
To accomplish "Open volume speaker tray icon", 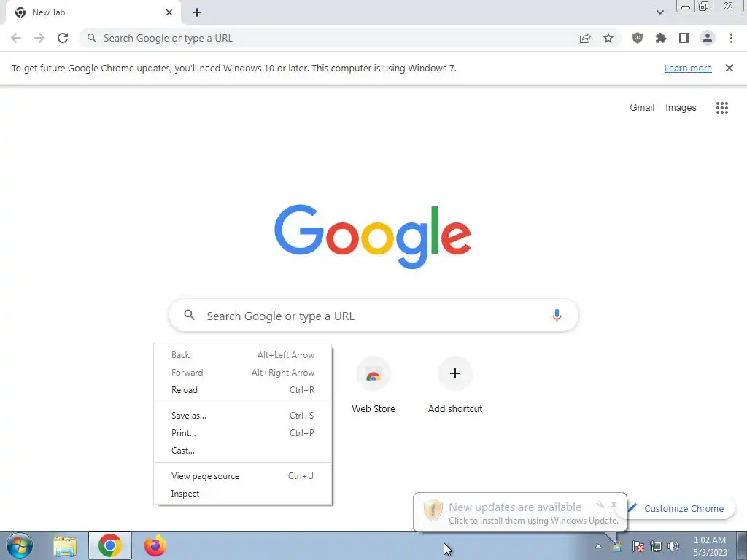I will tap(673, 546).
